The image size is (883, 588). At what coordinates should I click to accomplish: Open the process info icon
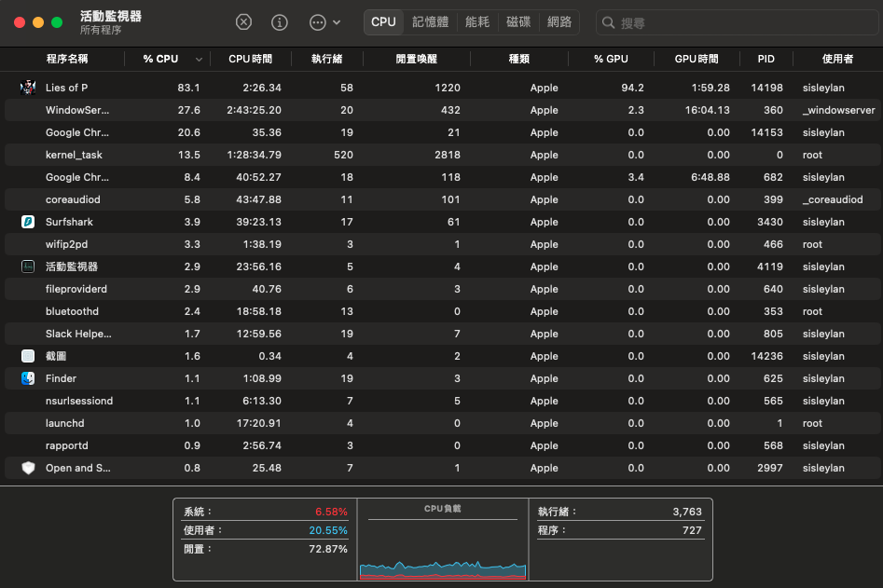click(x=280, y=22)
